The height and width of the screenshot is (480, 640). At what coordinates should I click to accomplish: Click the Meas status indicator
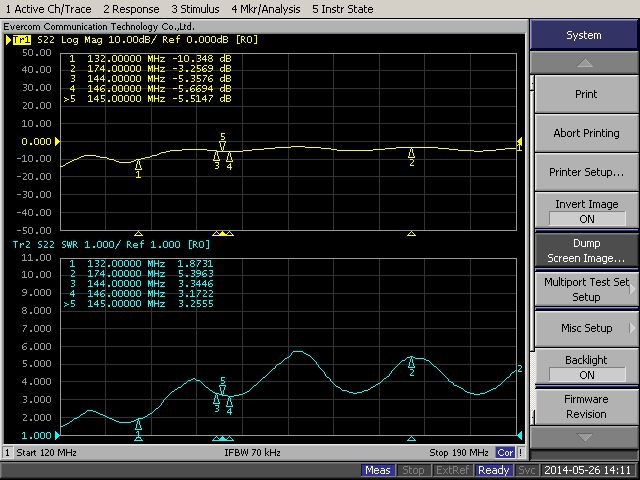click(x=378, y=470)
